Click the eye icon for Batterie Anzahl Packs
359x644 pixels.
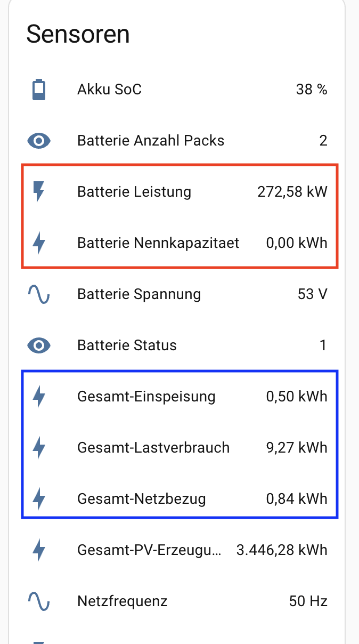coord(39,141)
